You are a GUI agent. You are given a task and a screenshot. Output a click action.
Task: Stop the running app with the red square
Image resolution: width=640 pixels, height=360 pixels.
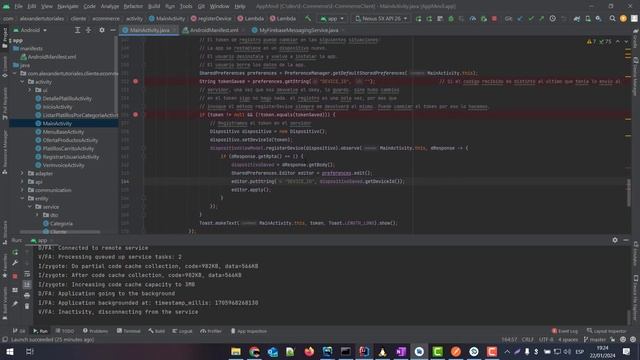click(494, 18)
